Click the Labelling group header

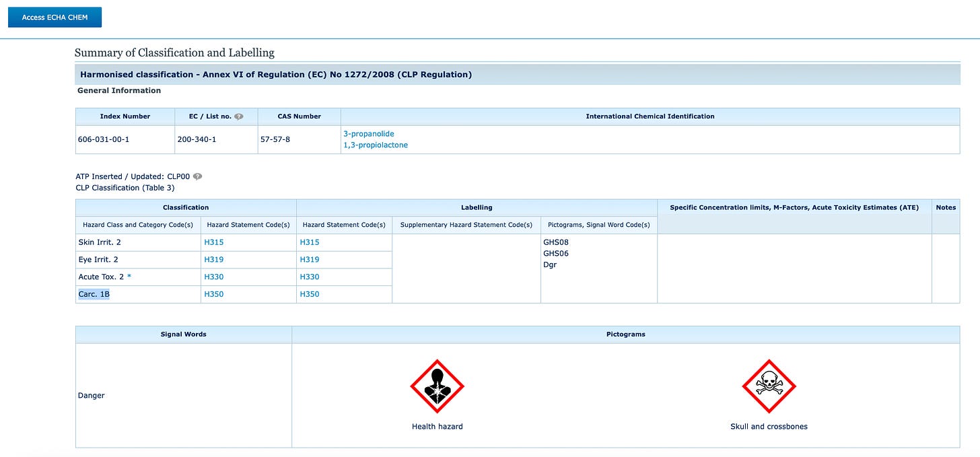(x=477, y=207)
